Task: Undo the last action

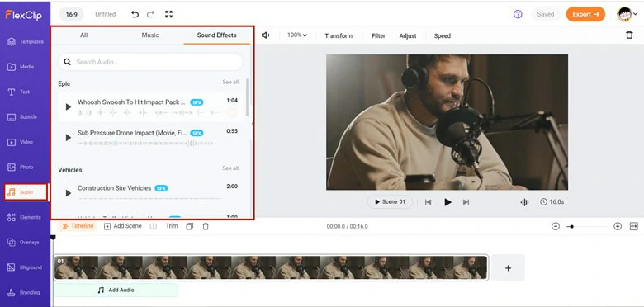Action: point(135,14)
